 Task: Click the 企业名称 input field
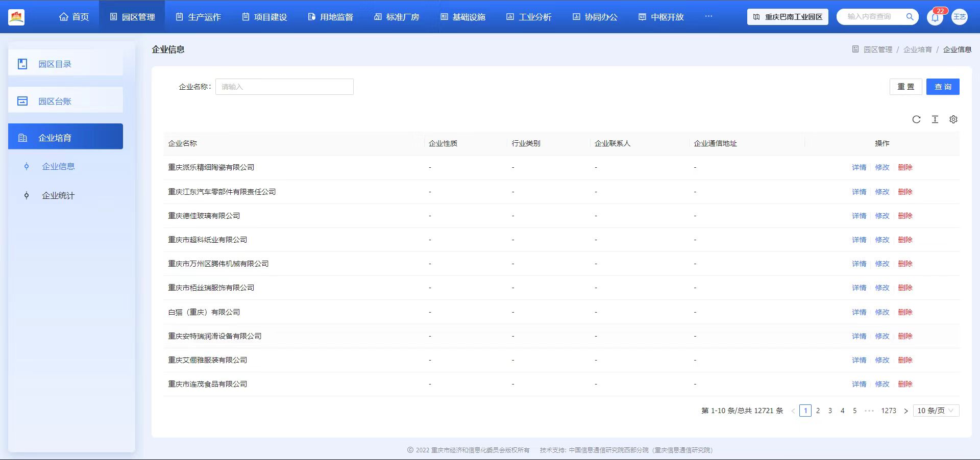[284, 87]
